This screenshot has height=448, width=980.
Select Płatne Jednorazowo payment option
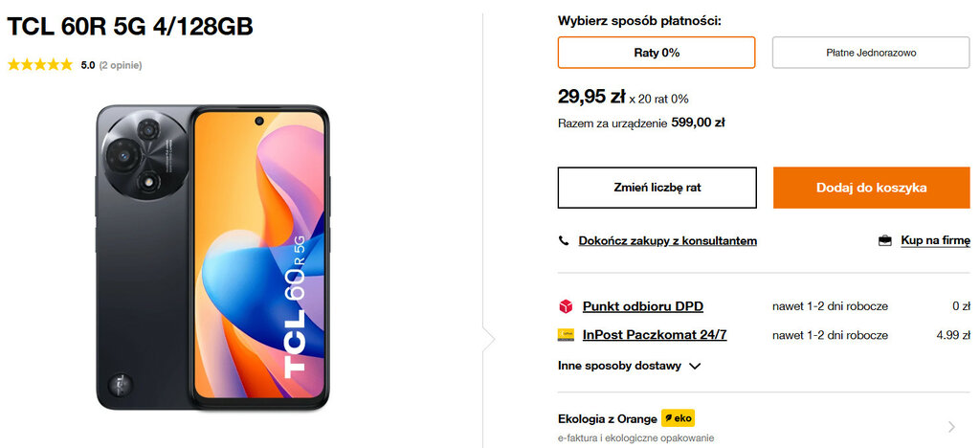pyautogui.click(x=871, y=53)
